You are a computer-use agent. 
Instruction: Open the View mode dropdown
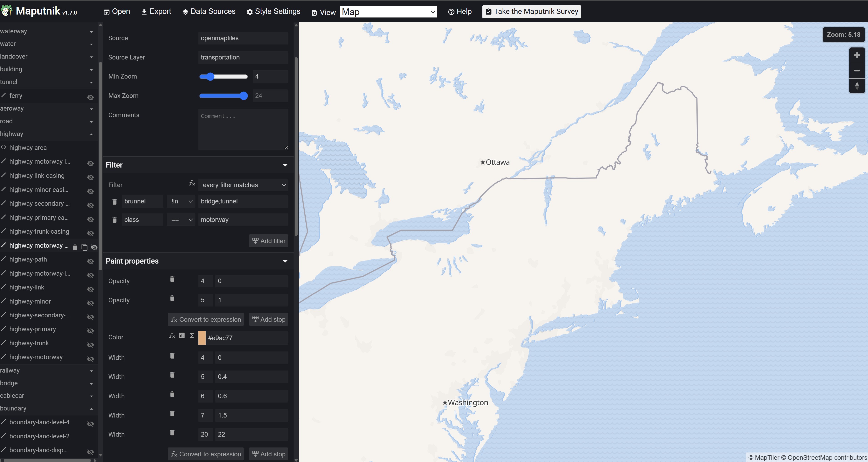389,12
